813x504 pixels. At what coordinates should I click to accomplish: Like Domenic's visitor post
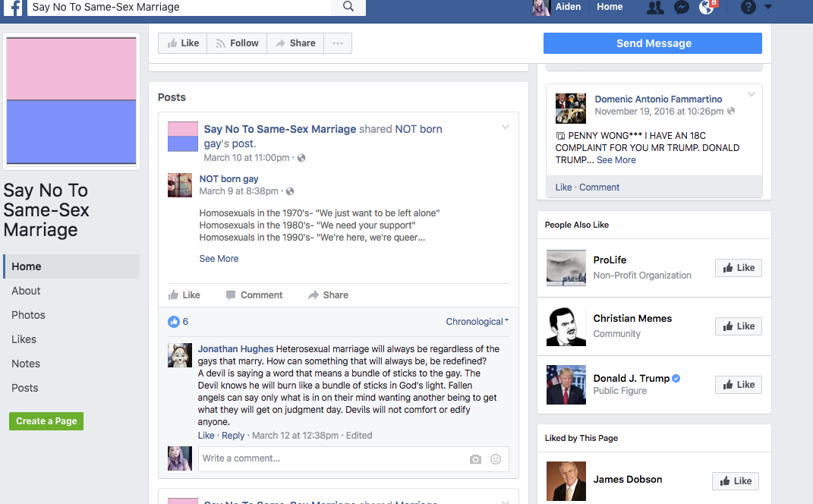(563, 187)
